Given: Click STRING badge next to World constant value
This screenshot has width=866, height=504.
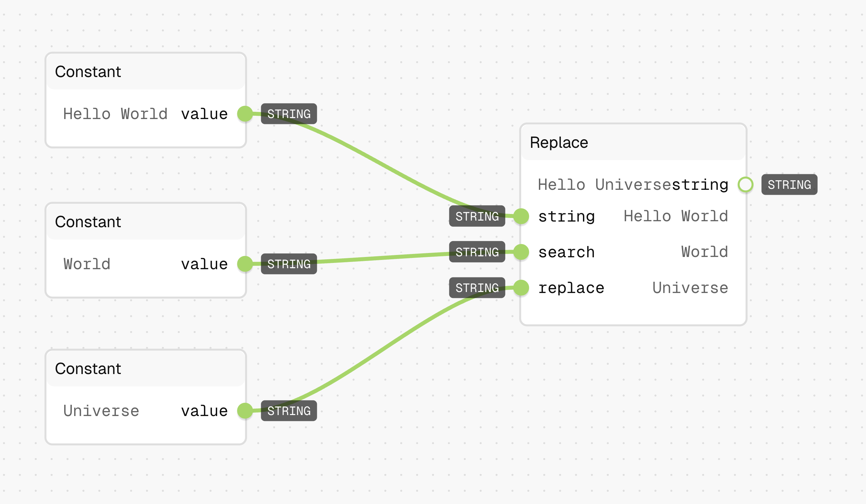Looking at the screenshot, I should pyautogui.click(x=289, y=264).
